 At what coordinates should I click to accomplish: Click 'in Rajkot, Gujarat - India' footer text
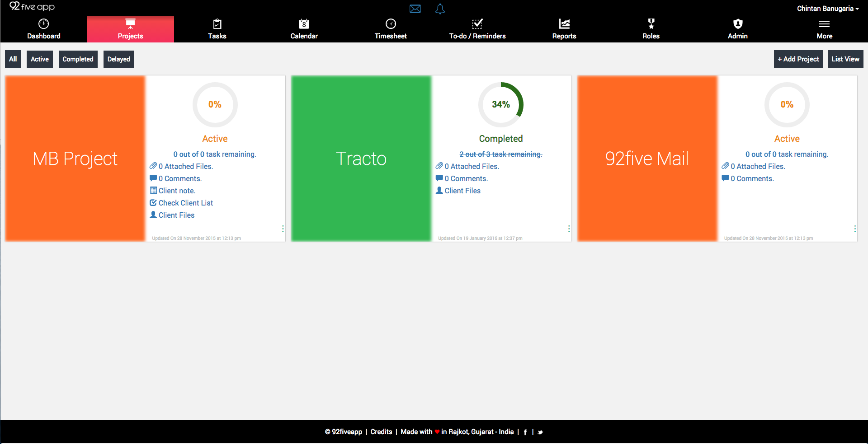tap(477, 432)
